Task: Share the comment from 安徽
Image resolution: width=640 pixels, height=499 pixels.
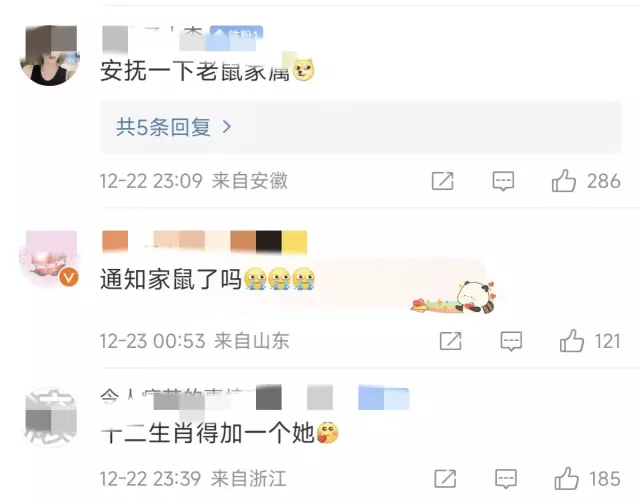Action: pyautogui.click(x=443, y=181)
